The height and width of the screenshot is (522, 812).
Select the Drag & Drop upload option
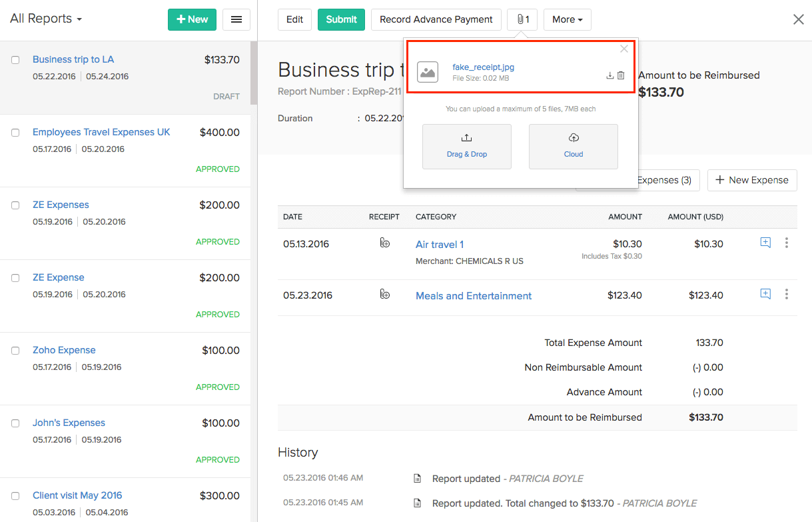466,146
